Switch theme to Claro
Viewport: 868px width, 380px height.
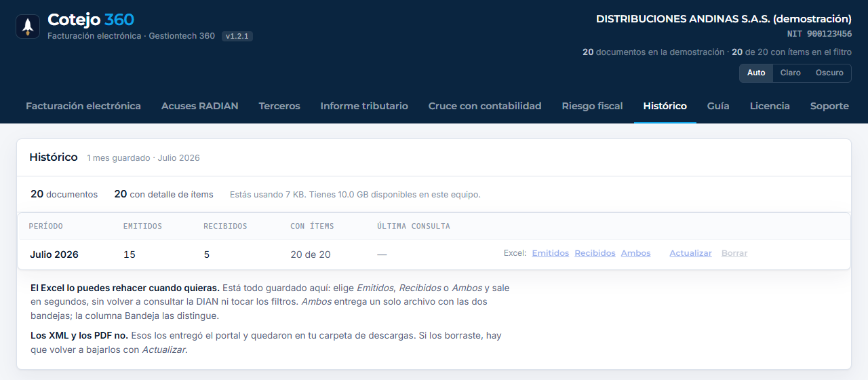[790, 73]
